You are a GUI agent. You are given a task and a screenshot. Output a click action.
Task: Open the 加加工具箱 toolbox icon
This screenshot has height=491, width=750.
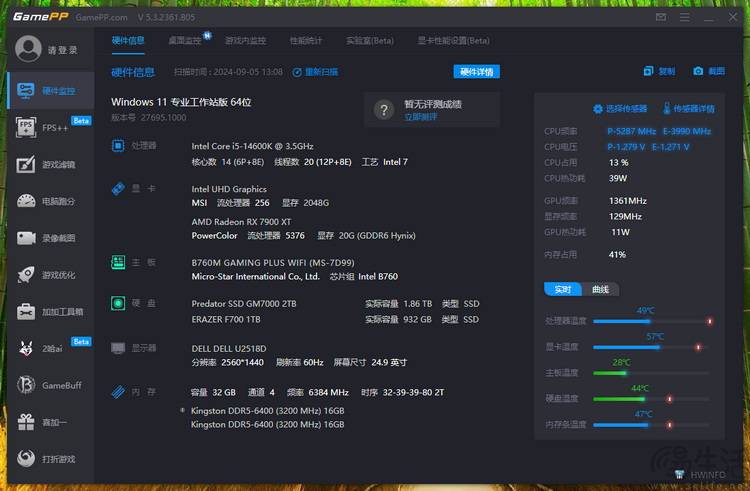coord(26,311)
